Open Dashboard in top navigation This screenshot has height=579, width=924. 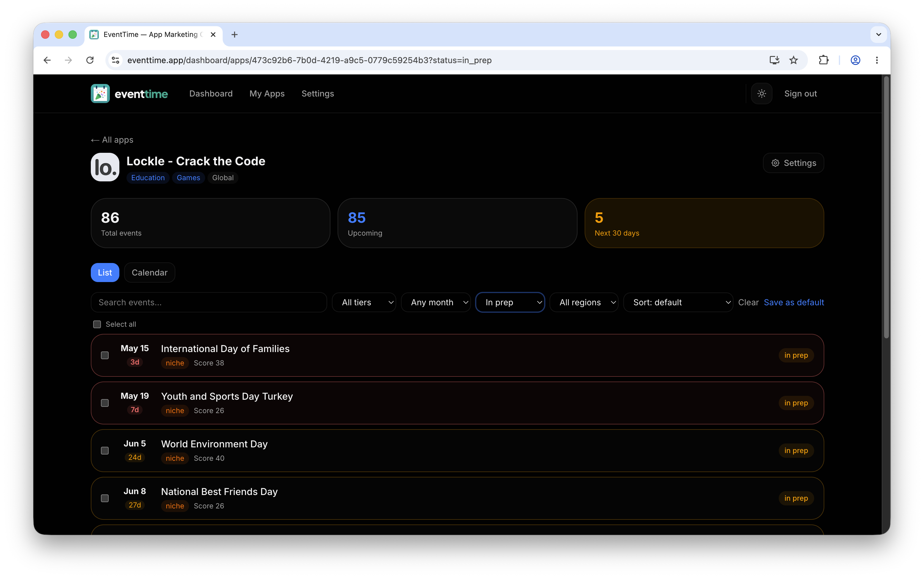point(211,94)
